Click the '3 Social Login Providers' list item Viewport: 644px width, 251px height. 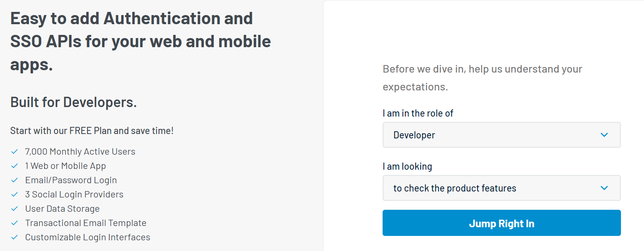[x=74, y=194]
